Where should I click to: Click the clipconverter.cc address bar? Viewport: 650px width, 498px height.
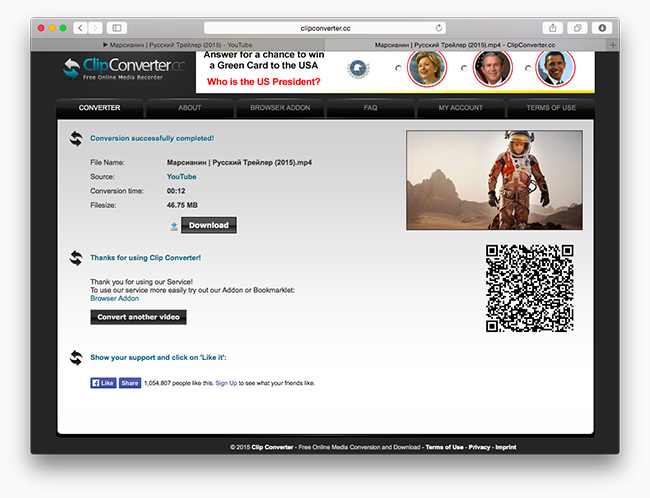point(325,28)
